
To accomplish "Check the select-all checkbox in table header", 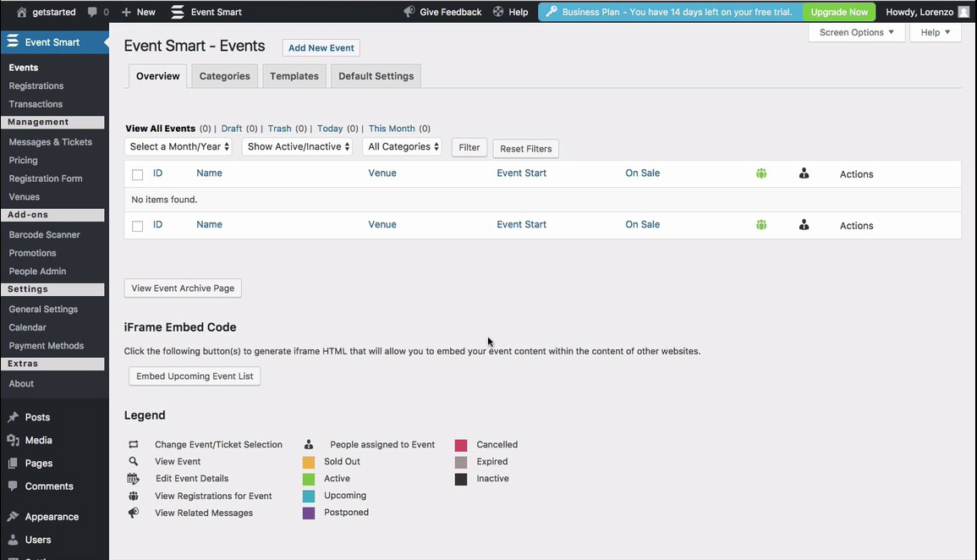I will tap(138, 174).
